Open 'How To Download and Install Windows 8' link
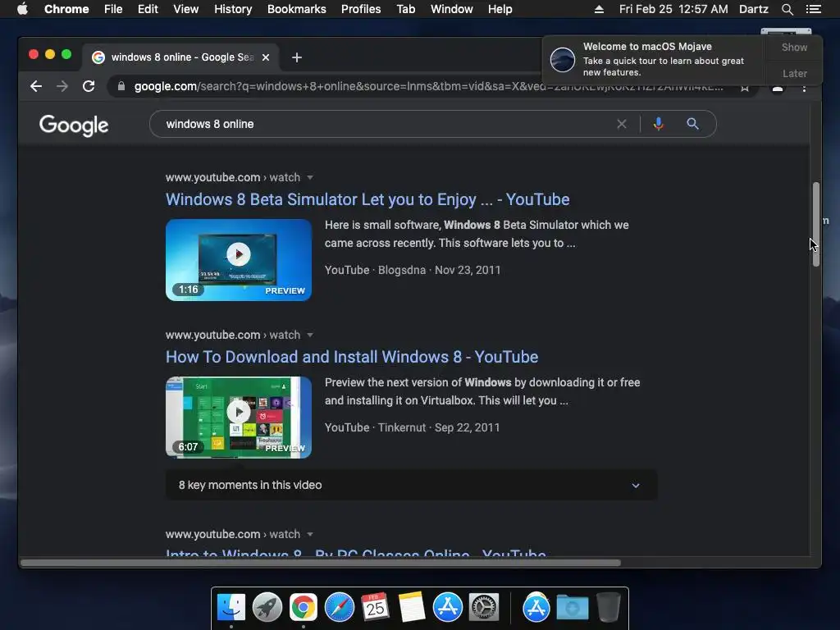Screen dimensions: 840x630 point(352,358)
